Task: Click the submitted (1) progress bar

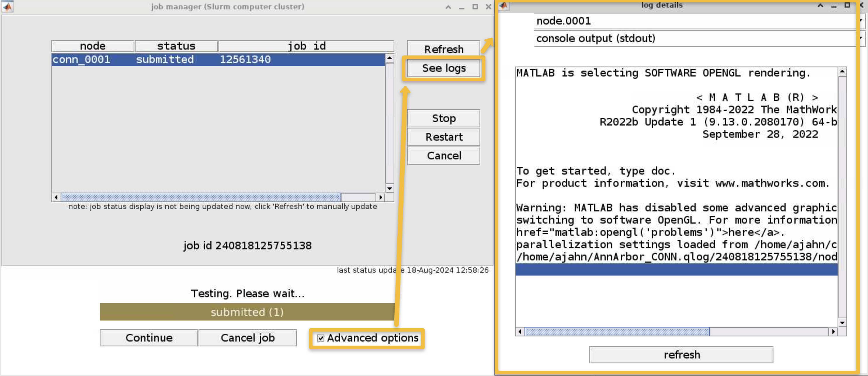Action: point(247,312)
